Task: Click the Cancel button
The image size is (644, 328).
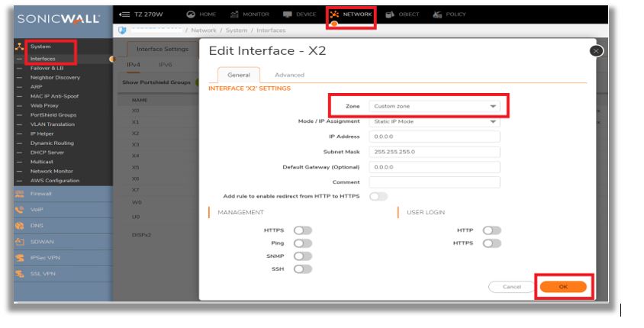Action: [512, 287]
